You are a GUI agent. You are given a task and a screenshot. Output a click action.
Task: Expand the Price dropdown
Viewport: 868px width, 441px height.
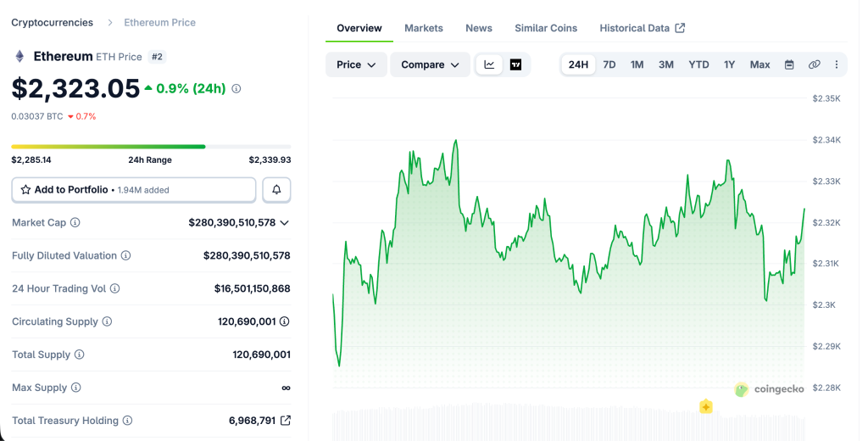point(356,64)
